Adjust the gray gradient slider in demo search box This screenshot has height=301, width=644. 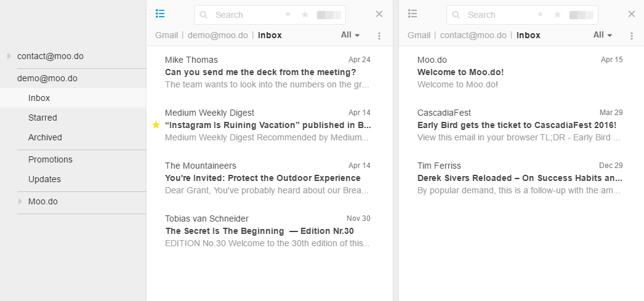329,15
